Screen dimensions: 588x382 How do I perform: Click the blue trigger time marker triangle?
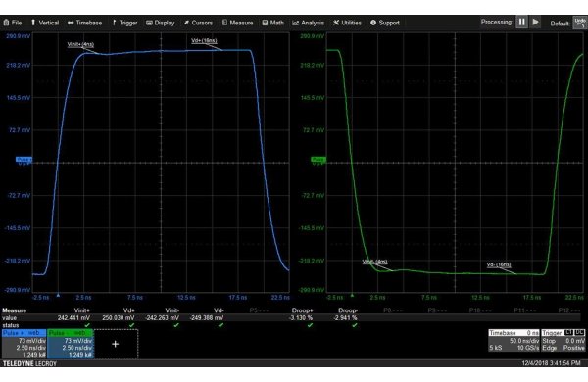[x=58, y=296]
